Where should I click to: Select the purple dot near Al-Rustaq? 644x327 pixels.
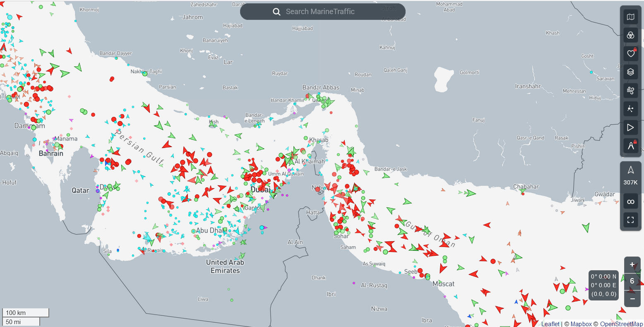(x=354, y=283)
